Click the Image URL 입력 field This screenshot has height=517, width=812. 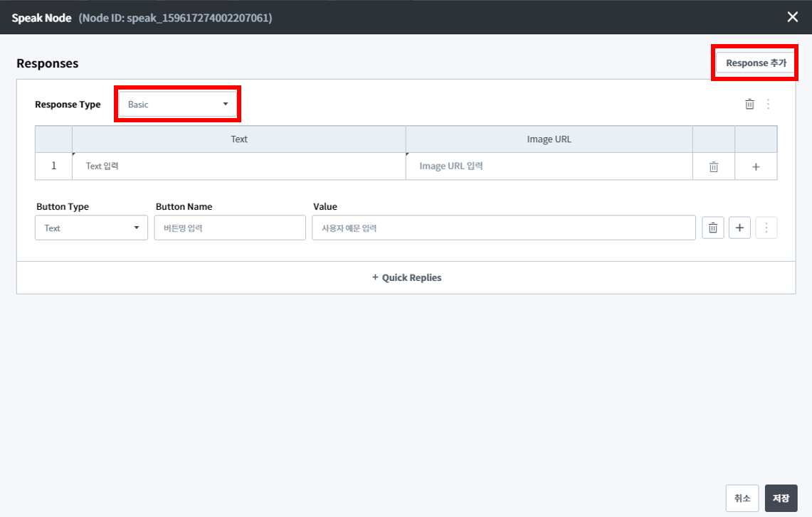549,166
